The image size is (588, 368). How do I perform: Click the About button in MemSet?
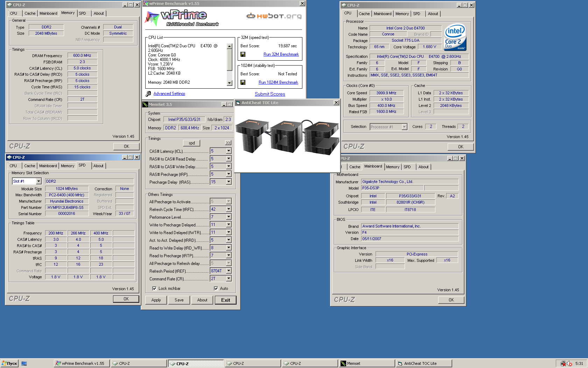click(x=202, y=300)
